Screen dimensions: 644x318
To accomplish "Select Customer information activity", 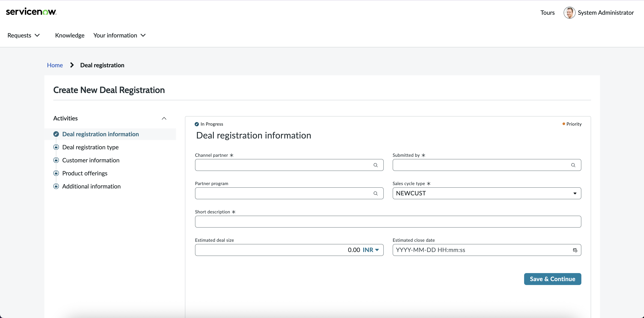I will [x=91, y=160].
